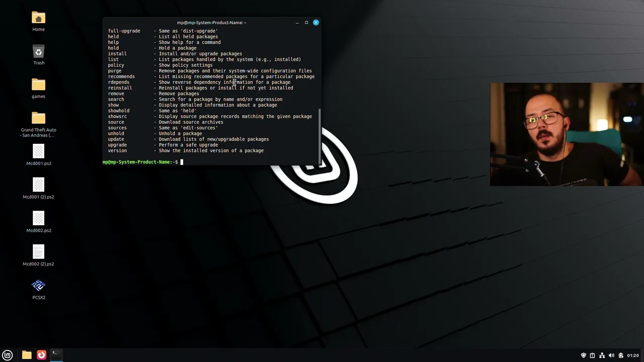Click the 'rdepends' command text
The height and width of the screenshot is (362, 644).
click(x=119, y=82)
